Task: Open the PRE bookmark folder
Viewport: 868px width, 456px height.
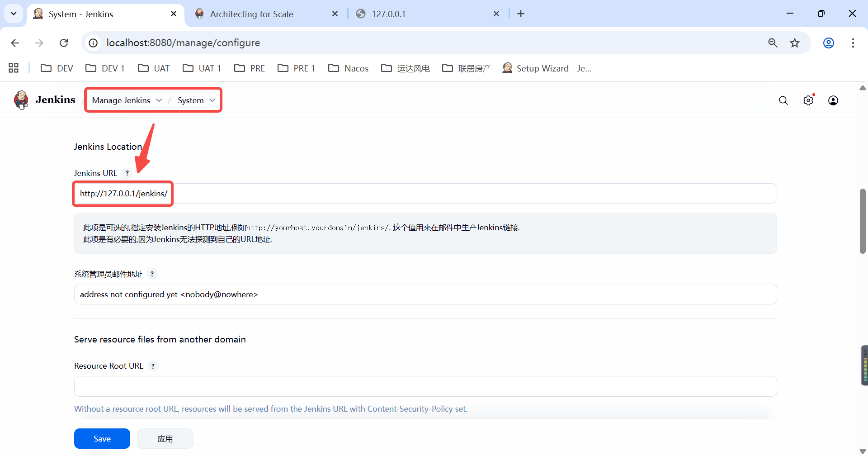Action: (250, 68)
